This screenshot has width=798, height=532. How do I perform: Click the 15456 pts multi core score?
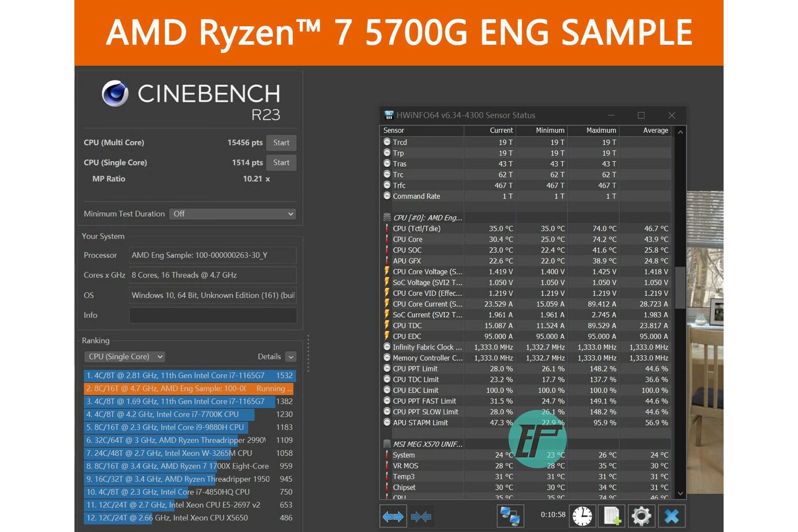tap(245, 143)
